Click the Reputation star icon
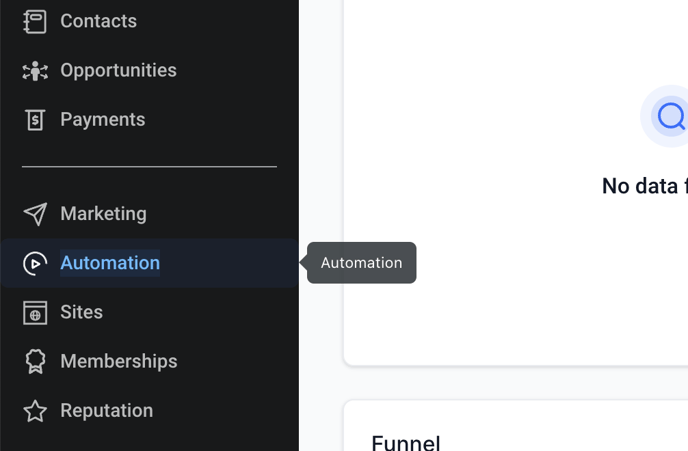 (x=35, y=411)
